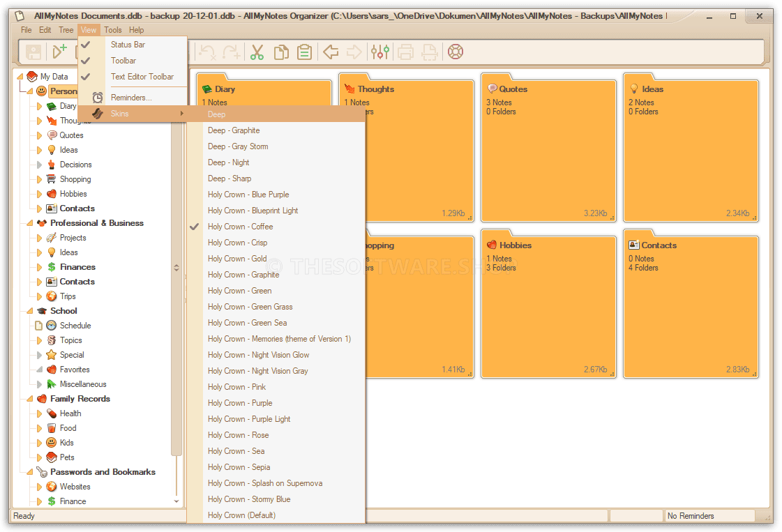Switch to Holy Crown - Night Vision Glow skin
782x532 pixels.
(x=276, y=354)
